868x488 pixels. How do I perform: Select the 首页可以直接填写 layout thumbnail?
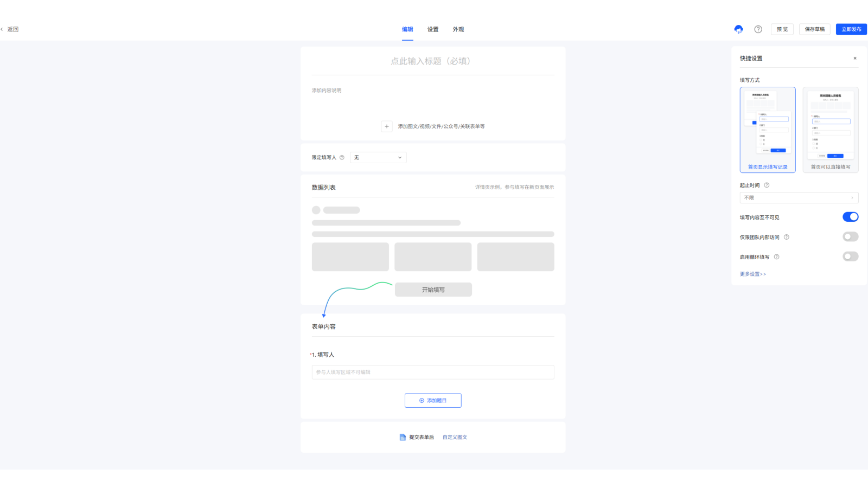(831, 130)
